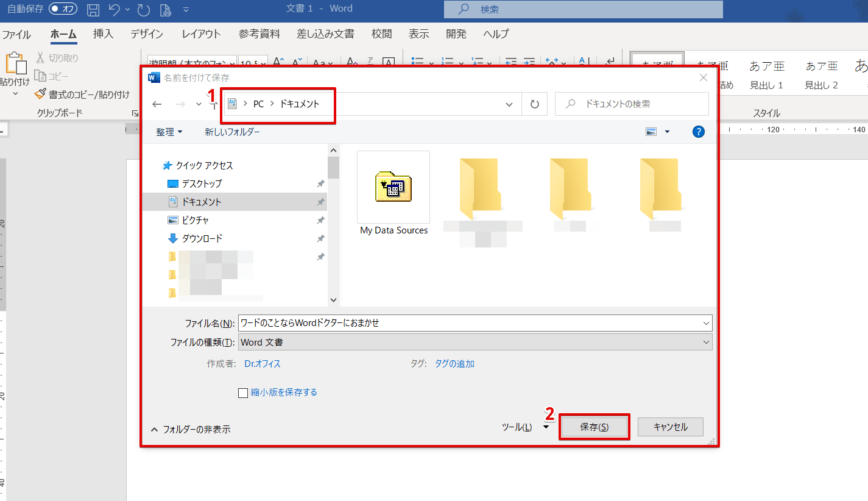This screenshot has height=501, width=868.
Task: Open the ファイル tab in Word
Action: click(16, 34)
